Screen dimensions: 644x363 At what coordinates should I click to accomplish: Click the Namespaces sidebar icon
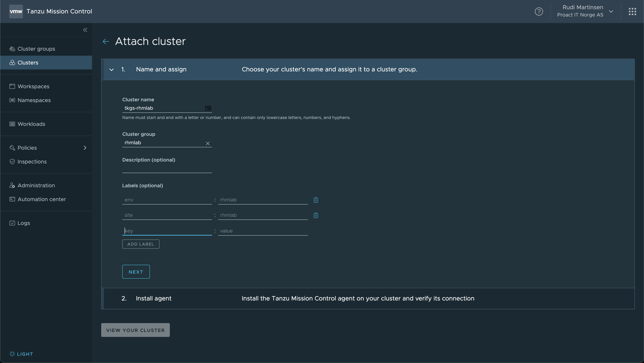(12, 100)
